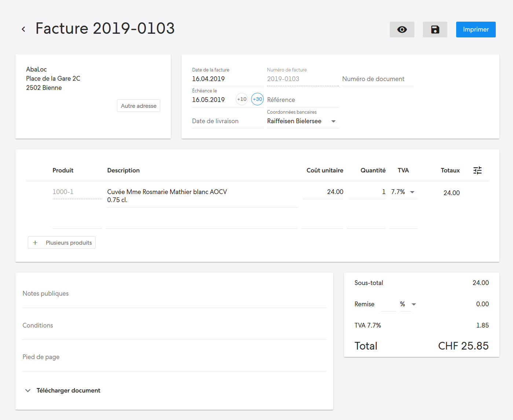Click the Conditions text field
Viewport: 513px width, 420px height.
(x=174, y=325)
